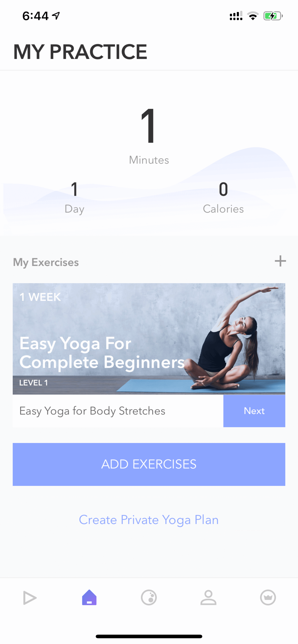Select Easy Yoga for Body Stretches row
The width and height of the screenshot is (298, 644).
click(118, 411)
